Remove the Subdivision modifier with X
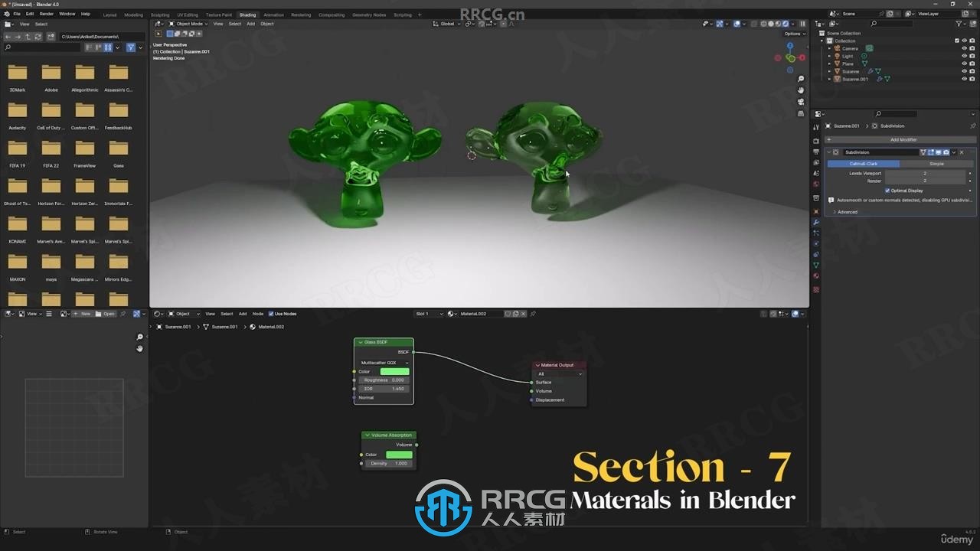 pyautogui.click(x=962, y=152)
